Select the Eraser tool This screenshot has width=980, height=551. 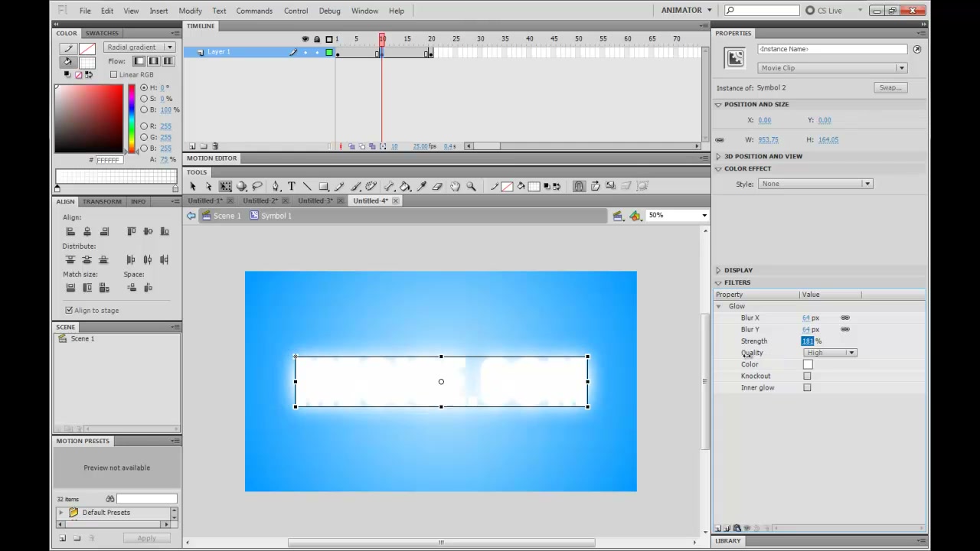(438, 186)
